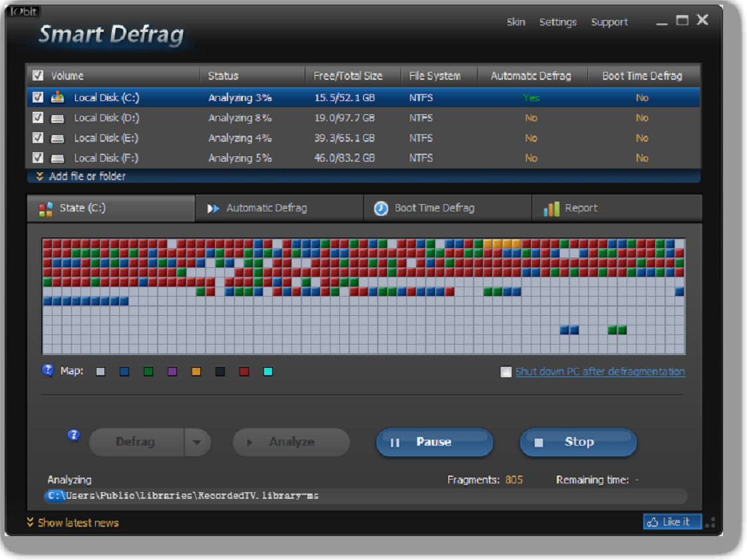This screenshot has height=560, width=747.
Task: Click the blue help icon beside Map
Action: pyautogui.click(x=48, y=370)
